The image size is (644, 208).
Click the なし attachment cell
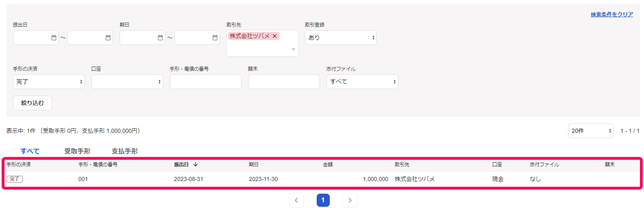pyautogui.click(x=535, y=179)
